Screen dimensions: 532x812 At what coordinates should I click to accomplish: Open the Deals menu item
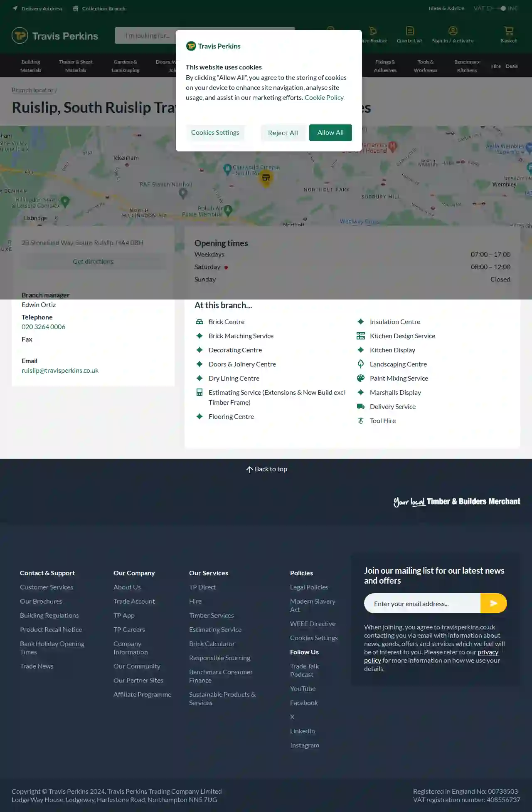512,66
